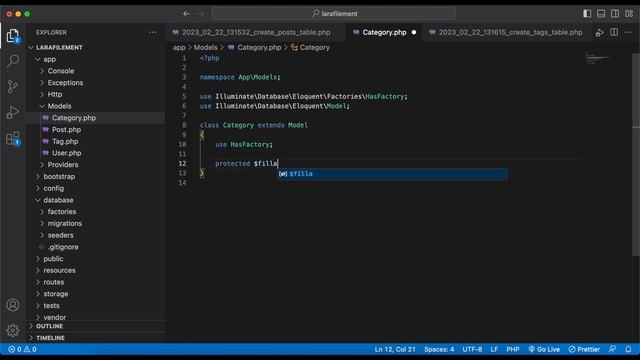The width and height of the screenshot is (640, 360).
Task: Click the unsaved dot on Category.php tab
Action: point(413,32)
